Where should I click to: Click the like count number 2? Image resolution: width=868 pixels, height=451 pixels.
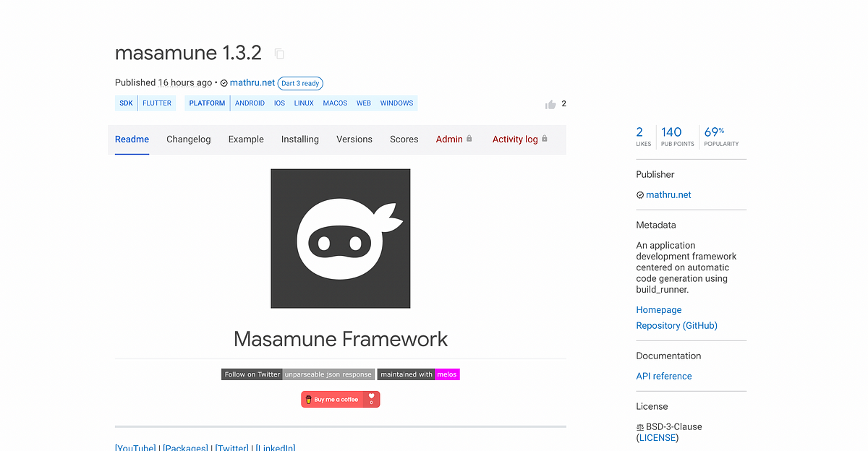tap(563, 104)
